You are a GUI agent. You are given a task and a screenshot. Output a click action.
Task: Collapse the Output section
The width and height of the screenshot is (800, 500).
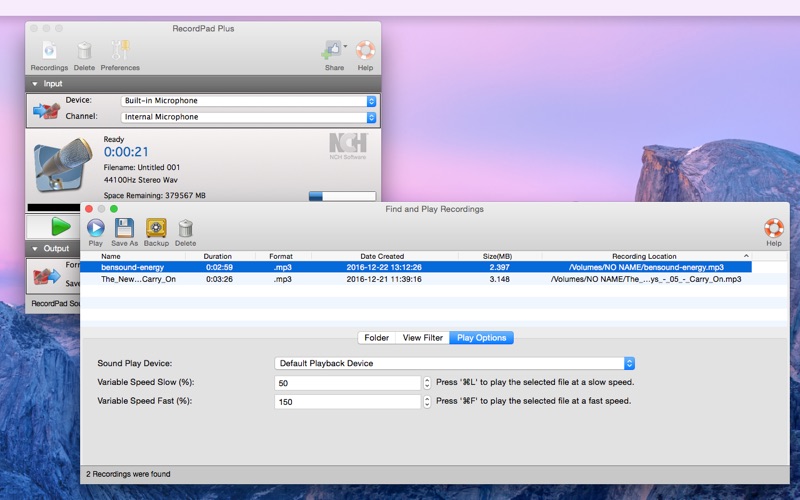click(x=35, y=248)
